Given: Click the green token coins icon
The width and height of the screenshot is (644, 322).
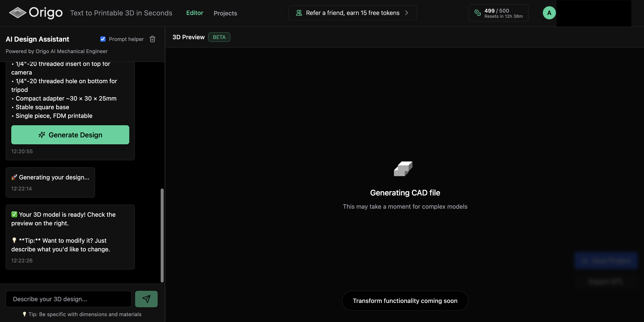Looking at the screenshot, I should pyautogui.click(x=477, y=13).
